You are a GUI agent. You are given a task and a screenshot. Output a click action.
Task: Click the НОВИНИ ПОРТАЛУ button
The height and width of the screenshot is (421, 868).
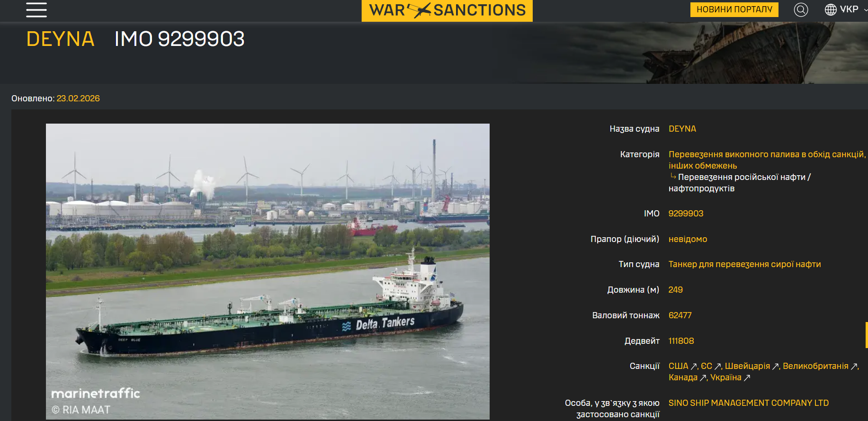(x=734, y=9)
